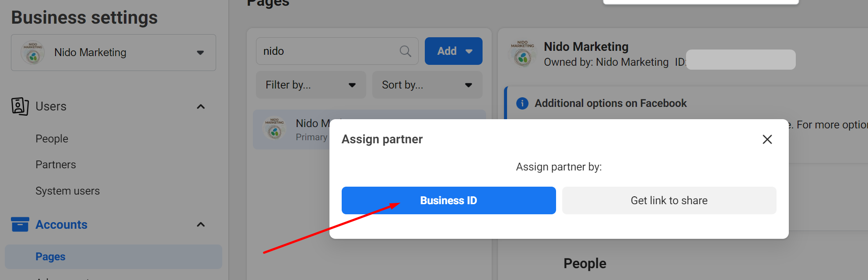Click the info icon beside Additional options

pyautogui.click(x=522, y=103)
